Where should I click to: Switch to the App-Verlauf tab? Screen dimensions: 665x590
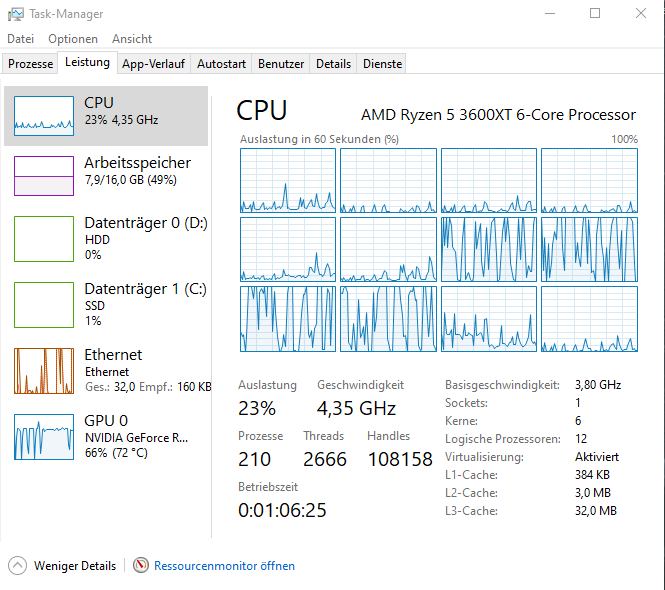point(153,64)
